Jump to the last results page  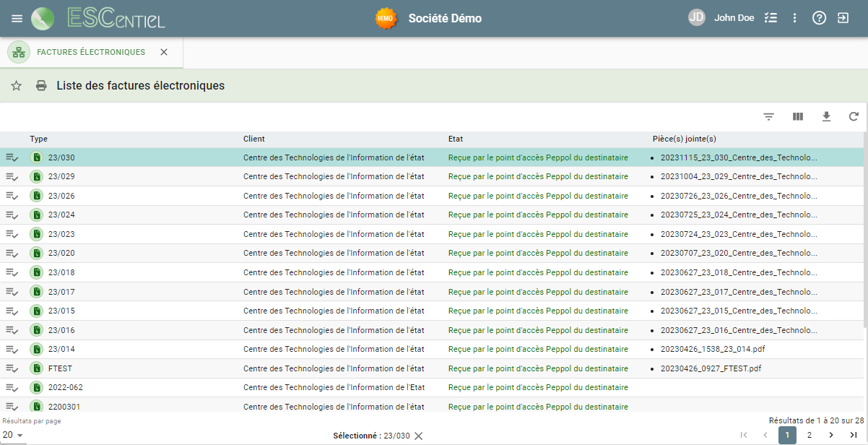tap(854, 435)
